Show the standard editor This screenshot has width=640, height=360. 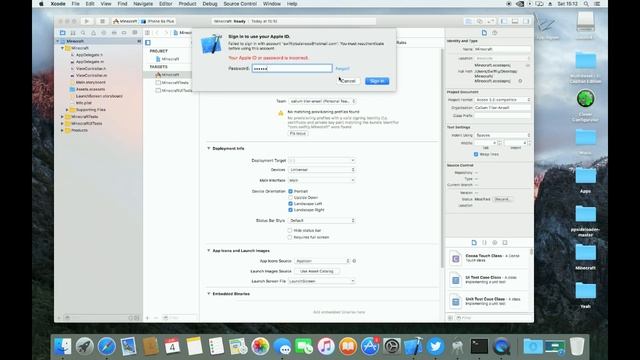coord(469,21)
